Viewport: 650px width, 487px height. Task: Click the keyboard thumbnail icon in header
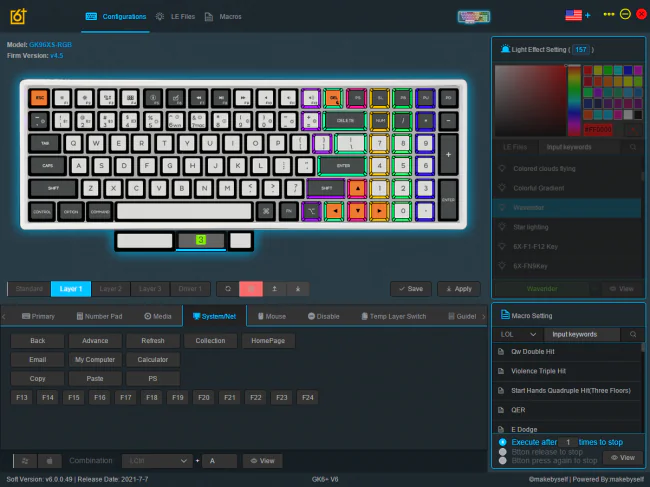click(x=473, y=17)
